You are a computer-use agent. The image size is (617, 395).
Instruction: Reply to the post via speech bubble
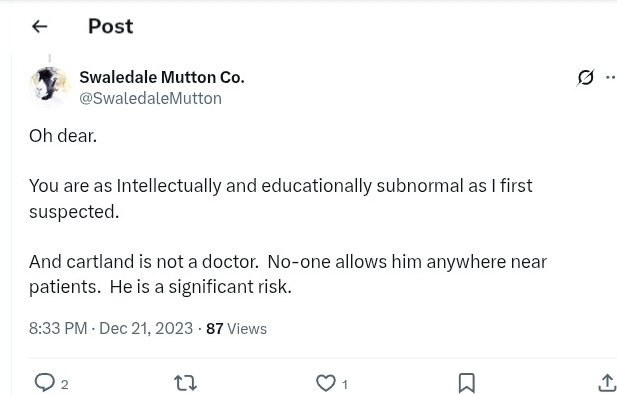(44, 382)
